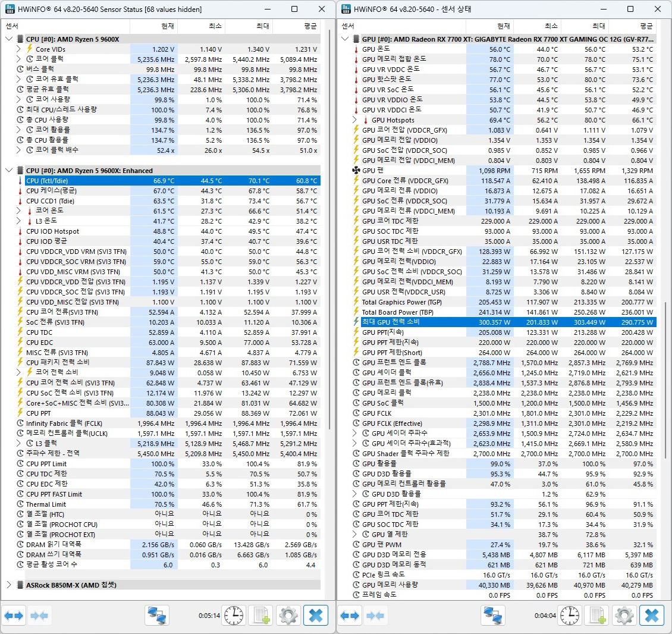Click HWiNFO app icon in left title bar
Viewport: 672px width, 634px height.
10,9
